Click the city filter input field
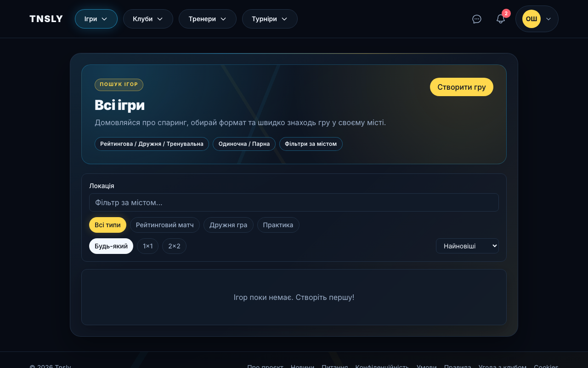Image resolution: width=588 pixels, height=368 pixels. click(294, 202)
